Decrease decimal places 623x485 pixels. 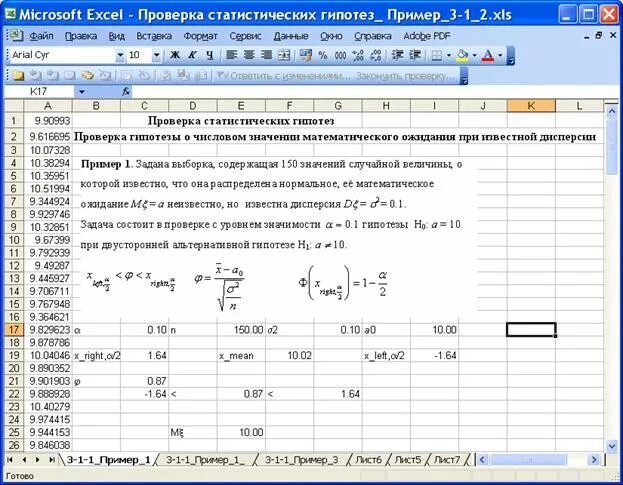click(x=375, y=55)
